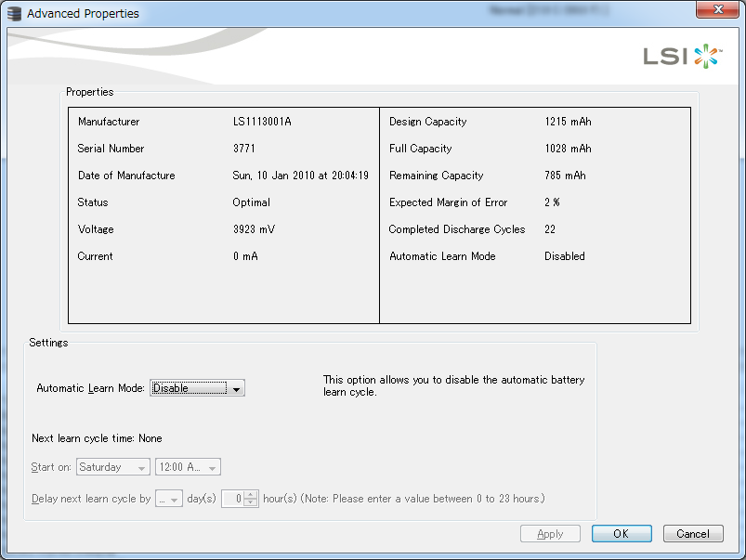Select Design Capacity value 1215 mAh
Viewport: 746px width, 560px height.
click(568, 122)
